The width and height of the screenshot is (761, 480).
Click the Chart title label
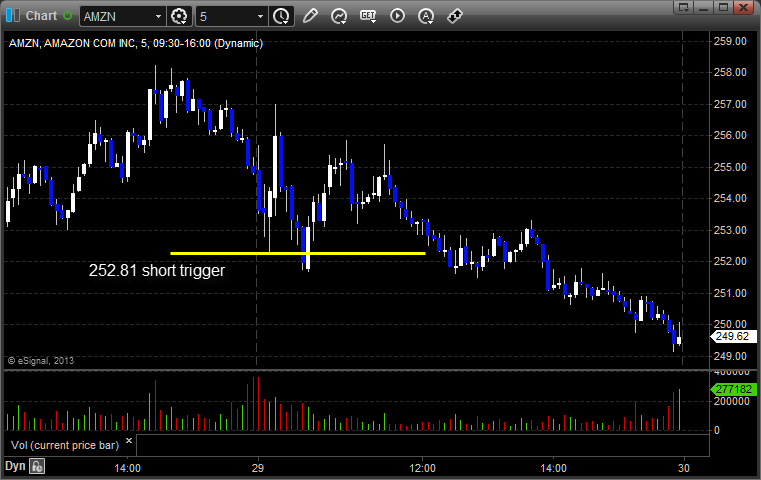click(x=41, y=16)
